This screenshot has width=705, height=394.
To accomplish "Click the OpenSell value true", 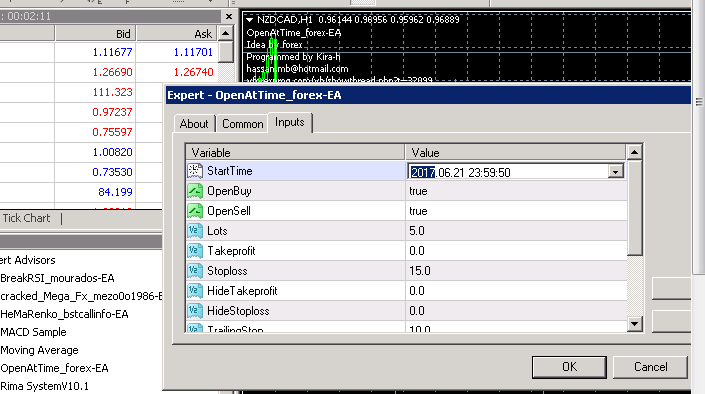I will (418, 211).
